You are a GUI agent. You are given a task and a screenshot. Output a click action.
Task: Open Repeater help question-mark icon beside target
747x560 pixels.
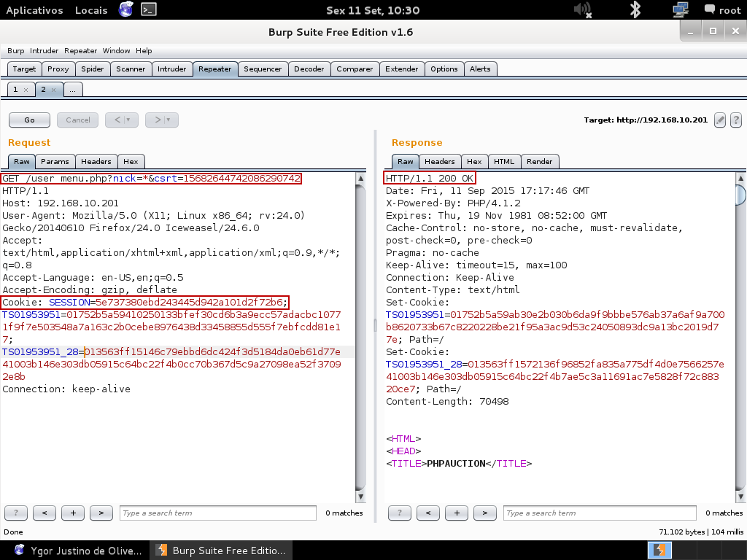pyautogui.click(x=735, y=120)
